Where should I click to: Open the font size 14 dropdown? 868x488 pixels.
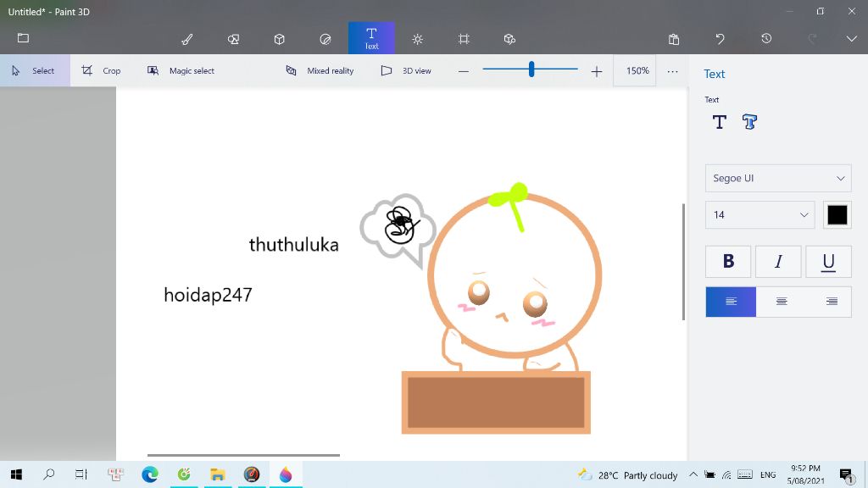pos(759,214)
